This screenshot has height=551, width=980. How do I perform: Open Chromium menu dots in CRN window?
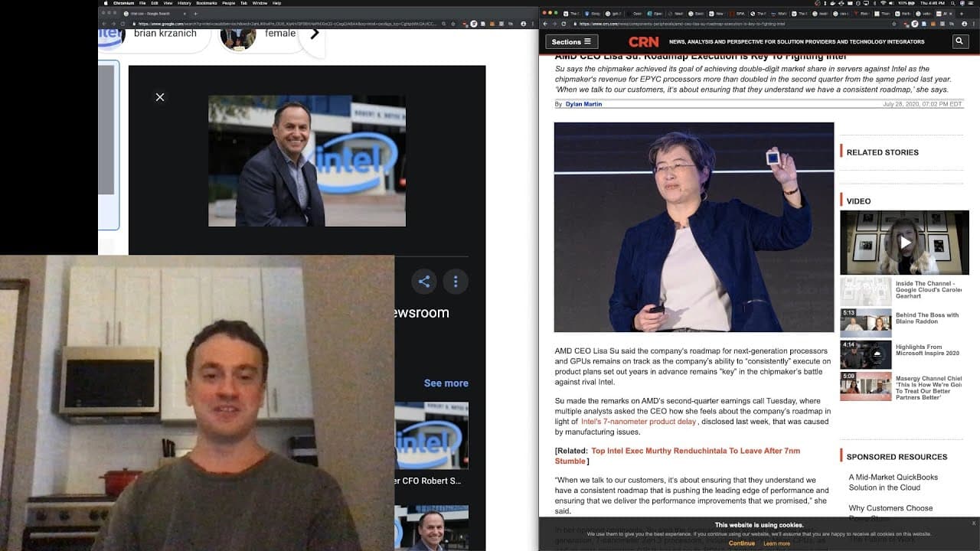click(974, 24)
